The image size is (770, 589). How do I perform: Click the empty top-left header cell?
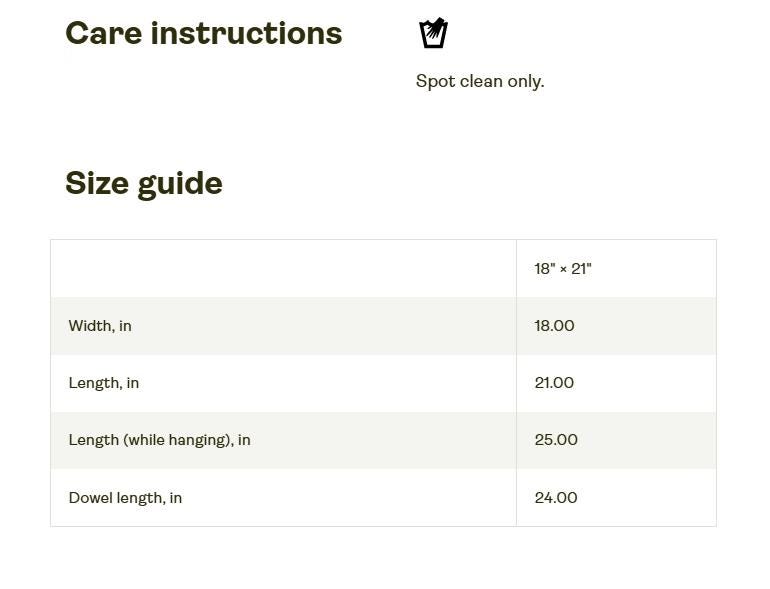point(283,269)
